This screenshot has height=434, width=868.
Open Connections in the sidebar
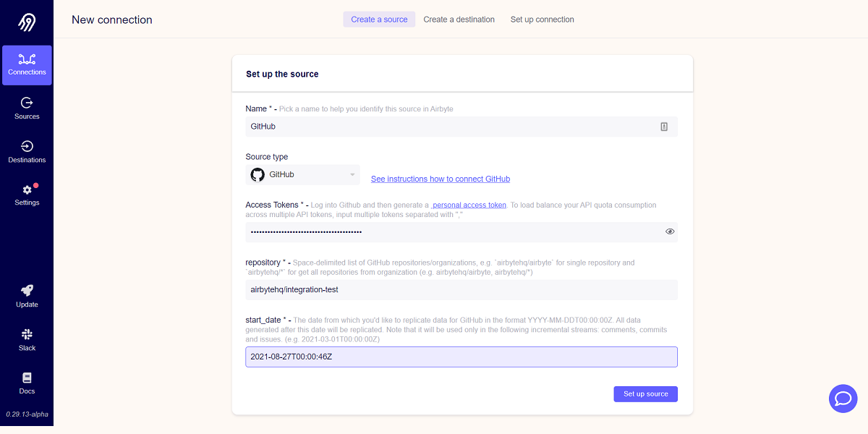point(27,65)
